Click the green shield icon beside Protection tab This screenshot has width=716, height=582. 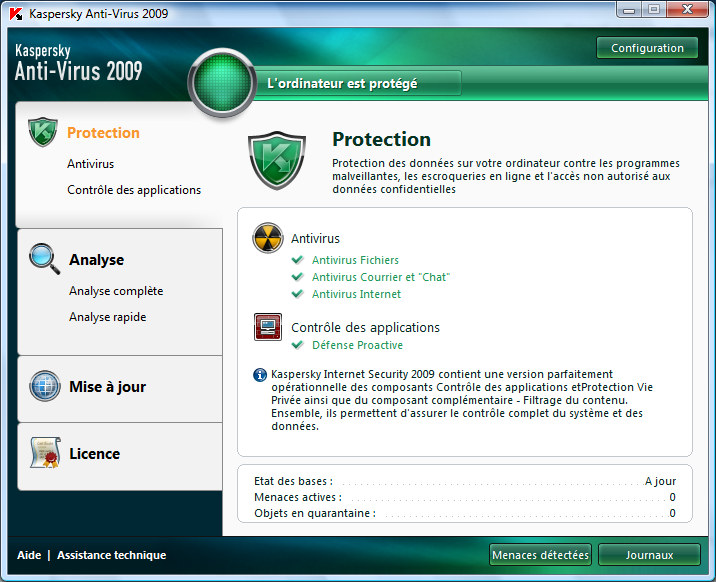coord(43,132)
